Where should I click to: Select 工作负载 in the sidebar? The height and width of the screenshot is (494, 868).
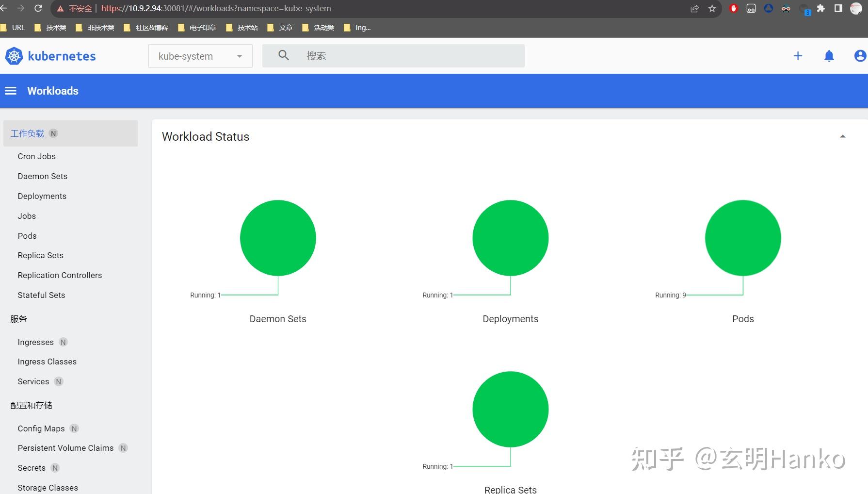[27, 133]
